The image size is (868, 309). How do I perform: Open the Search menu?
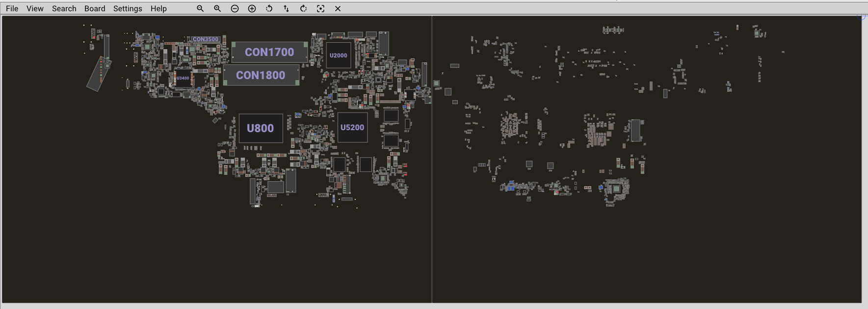(x=64, y=8)
